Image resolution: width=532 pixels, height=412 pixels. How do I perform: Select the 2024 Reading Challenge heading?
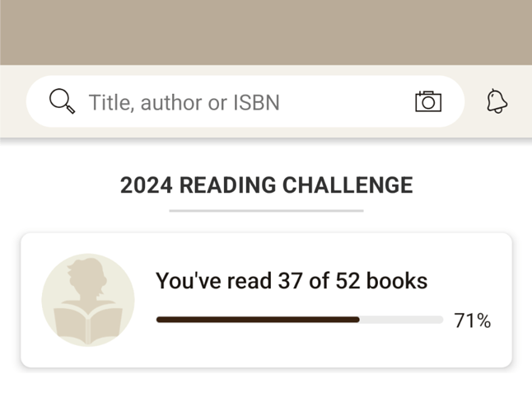pyautogui.click(x=266, y=185)
